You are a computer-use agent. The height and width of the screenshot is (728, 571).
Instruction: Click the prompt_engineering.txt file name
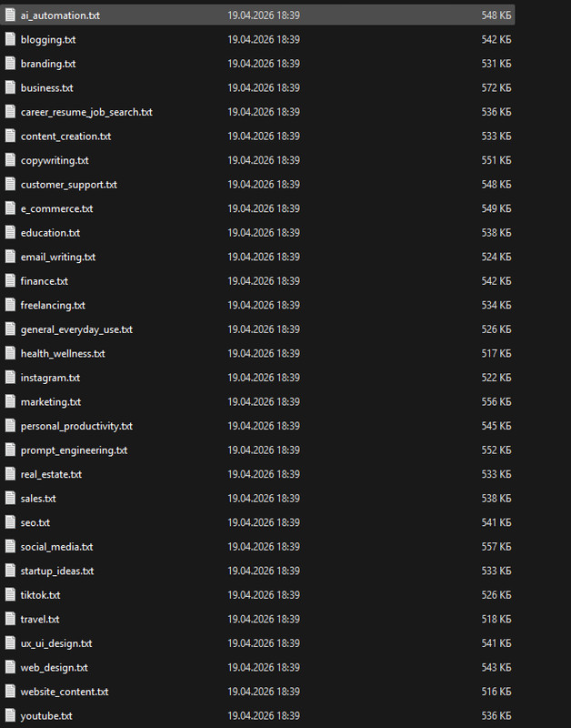click(x=75, y=450)
